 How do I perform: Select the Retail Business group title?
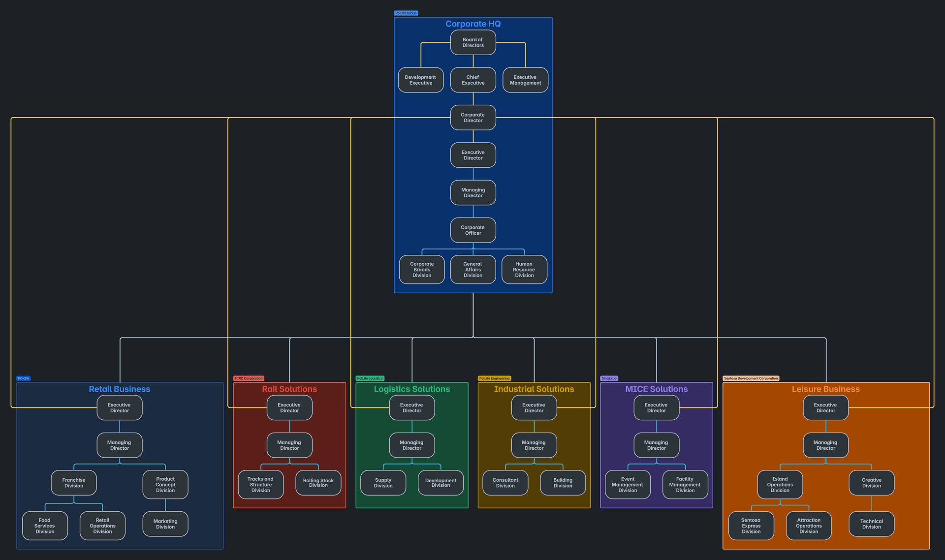click(x=120, y=389)
